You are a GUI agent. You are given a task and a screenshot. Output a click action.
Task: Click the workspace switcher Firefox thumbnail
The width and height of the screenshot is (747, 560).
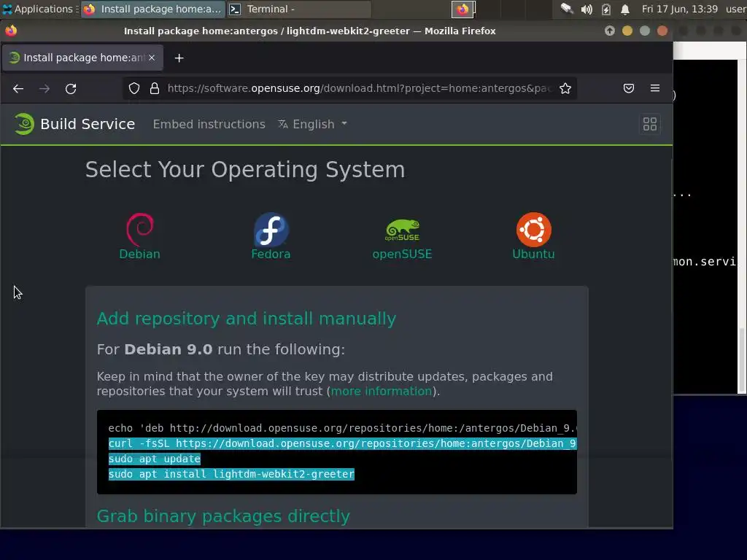tap(462, 9)
